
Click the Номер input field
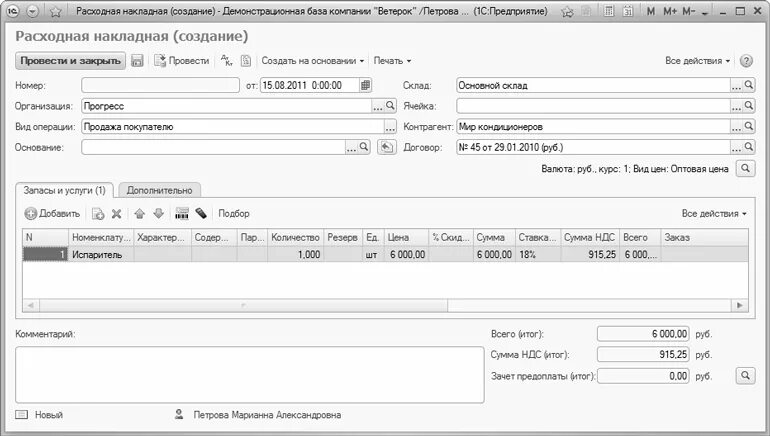[160, 85]
